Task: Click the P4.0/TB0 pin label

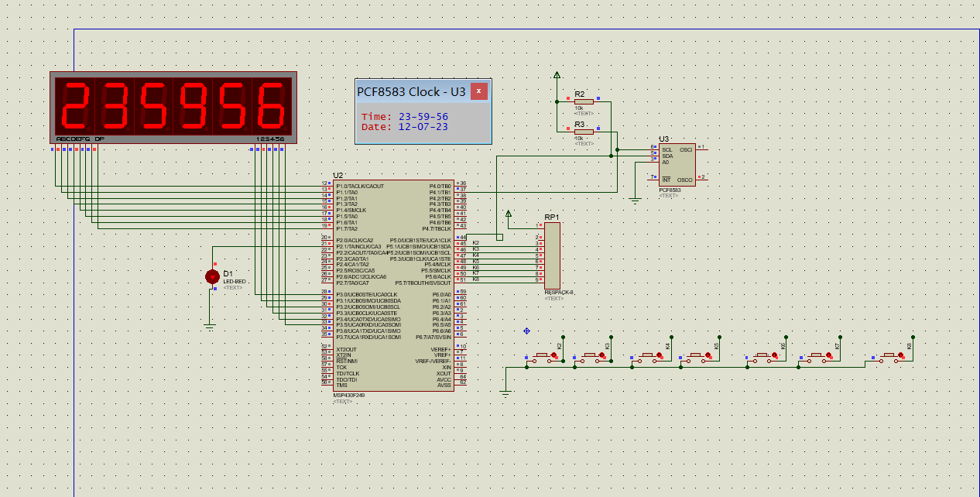Action: click(x=440, y=186)
